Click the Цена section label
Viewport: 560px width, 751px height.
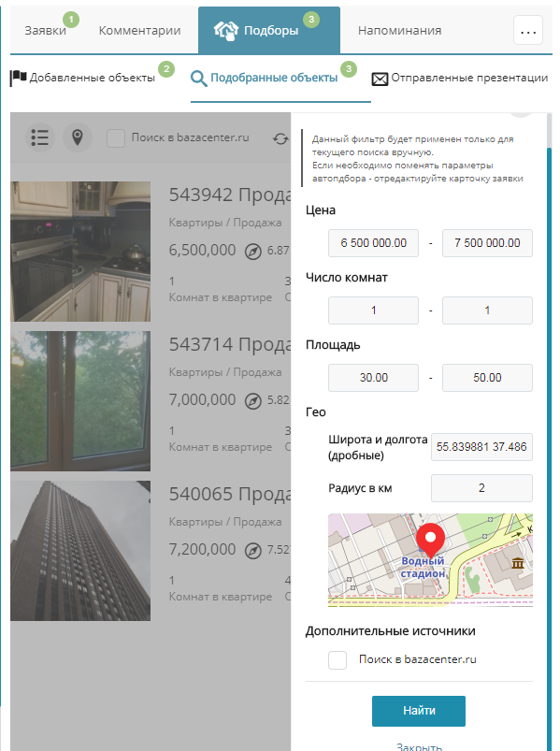(x=321, y=210)
